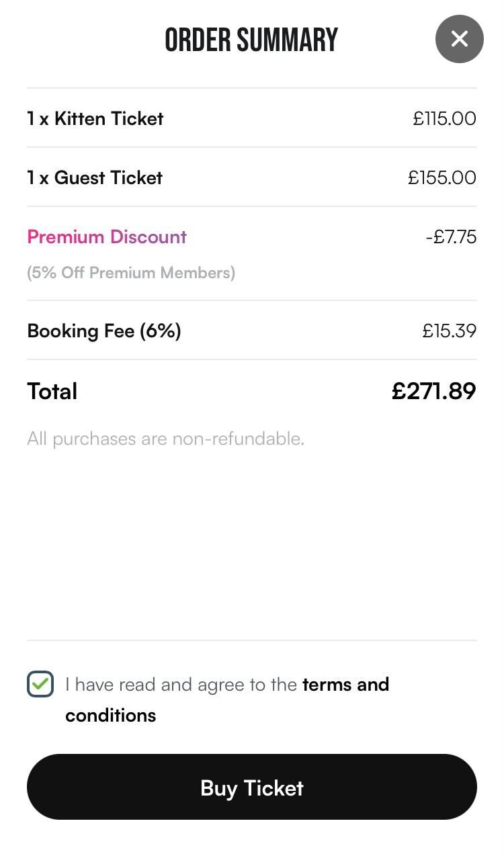Untick the terms agreement checkbox

[x=40, y=684]
